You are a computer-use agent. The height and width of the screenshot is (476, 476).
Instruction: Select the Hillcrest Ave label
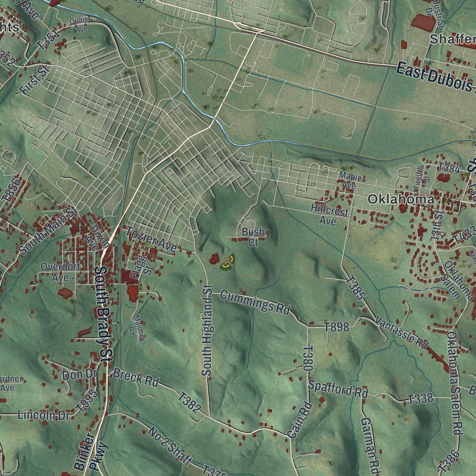329,214
